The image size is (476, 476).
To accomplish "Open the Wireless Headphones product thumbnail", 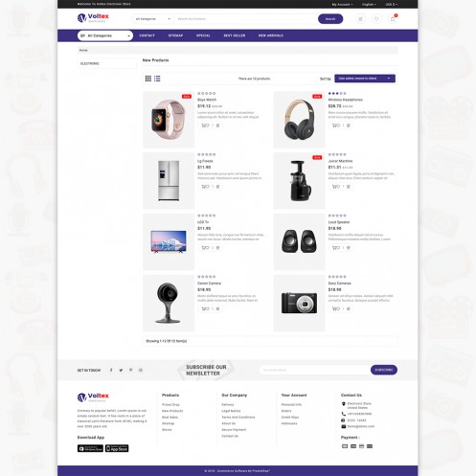I will [299, 120].
